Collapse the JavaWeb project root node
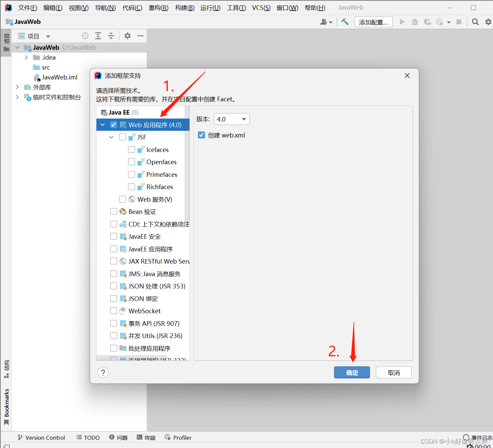The image size is (493, 448). [18, 47]
